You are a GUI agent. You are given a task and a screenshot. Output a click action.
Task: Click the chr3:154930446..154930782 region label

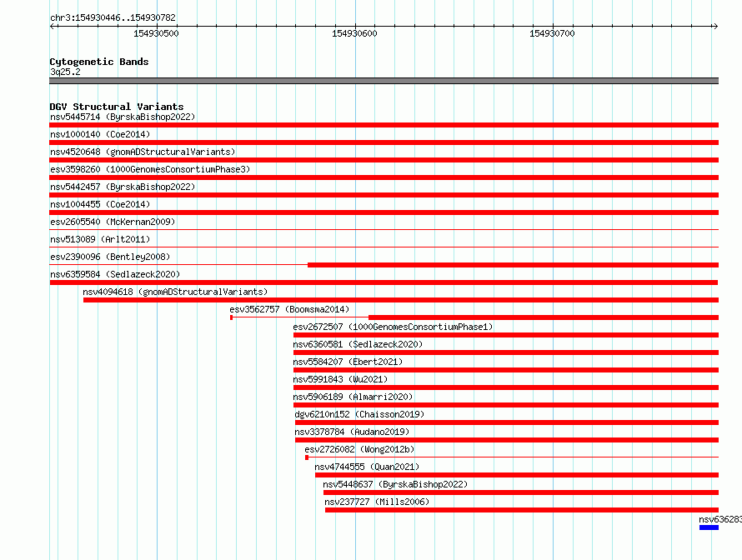(113, 17)
